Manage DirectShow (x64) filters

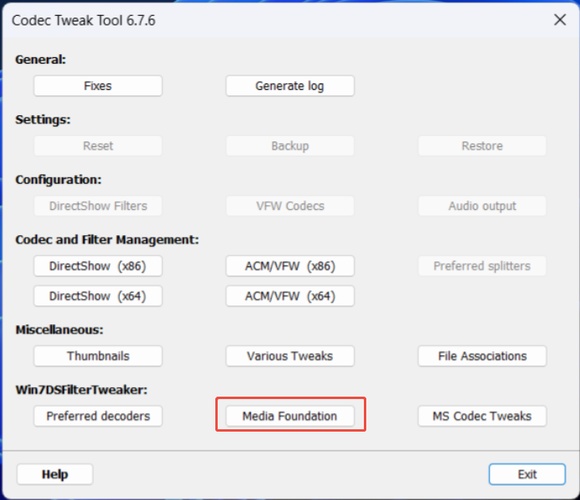pyautogui.click(x=98, y=296)
